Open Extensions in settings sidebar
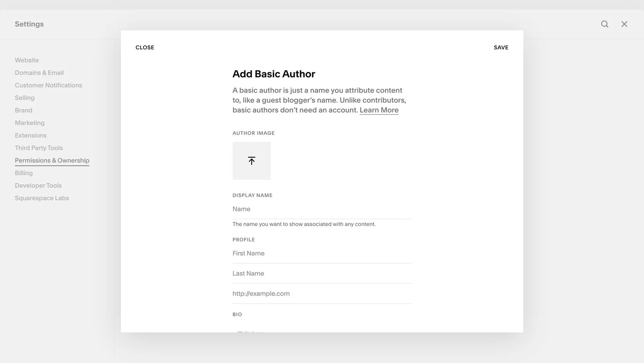Screen dimensions: 644x363 pyautogui.click(x=31, y=135)
